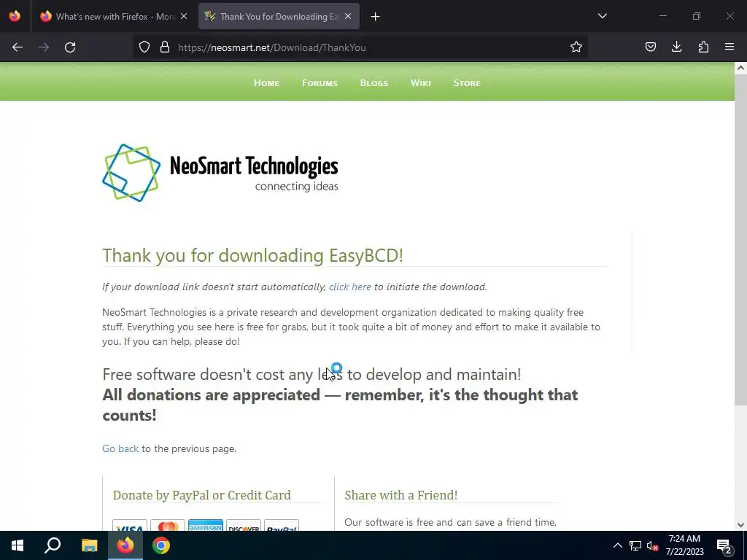Click the scrollbar up arrow

point(741,68)
